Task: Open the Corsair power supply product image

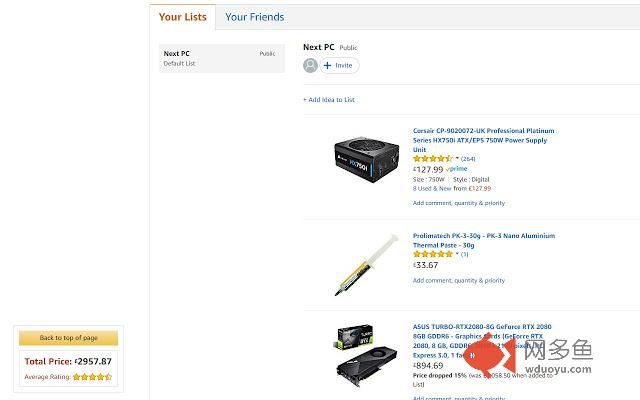Action: 367,160
